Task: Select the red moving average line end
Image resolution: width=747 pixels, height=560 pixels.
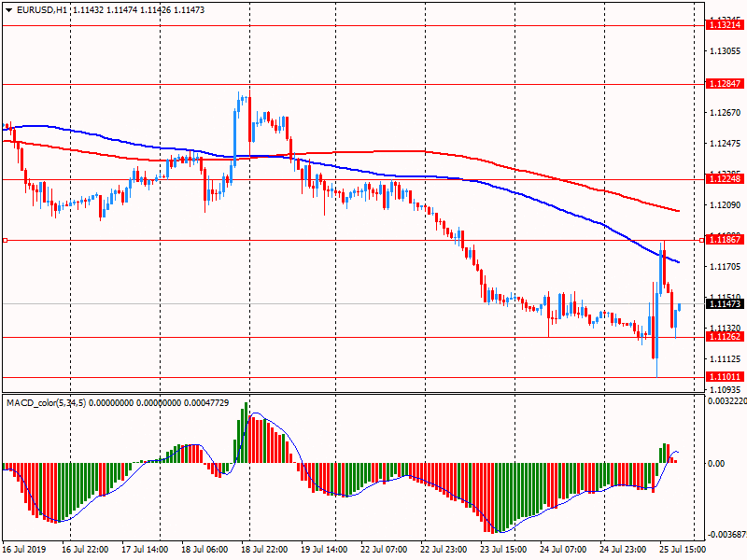Action: coord(678,211)
